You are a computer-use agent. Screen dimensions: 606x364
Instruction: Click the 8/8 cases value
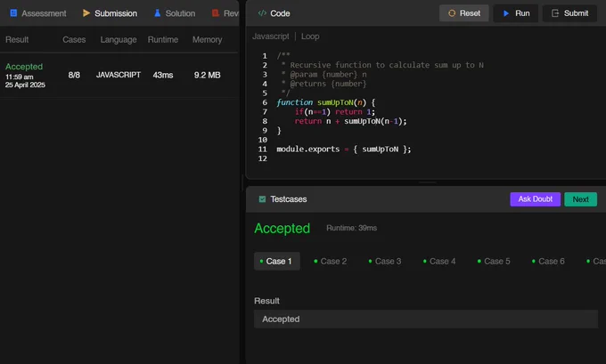74,75
